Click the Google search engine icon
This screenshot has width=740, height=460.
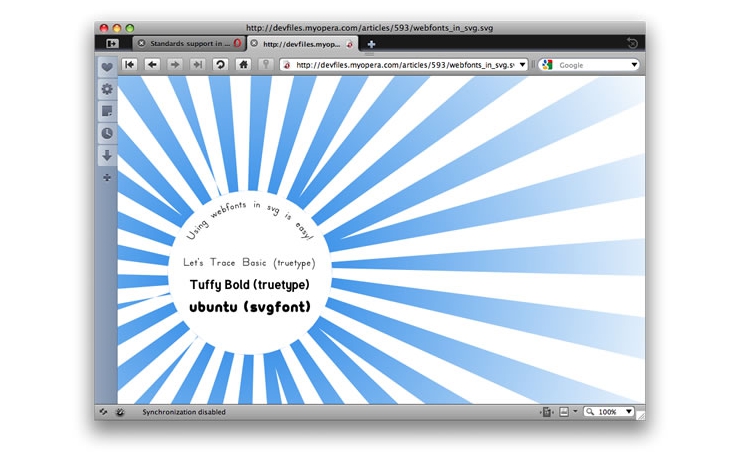pyautogui.click(x=547, y=65)
